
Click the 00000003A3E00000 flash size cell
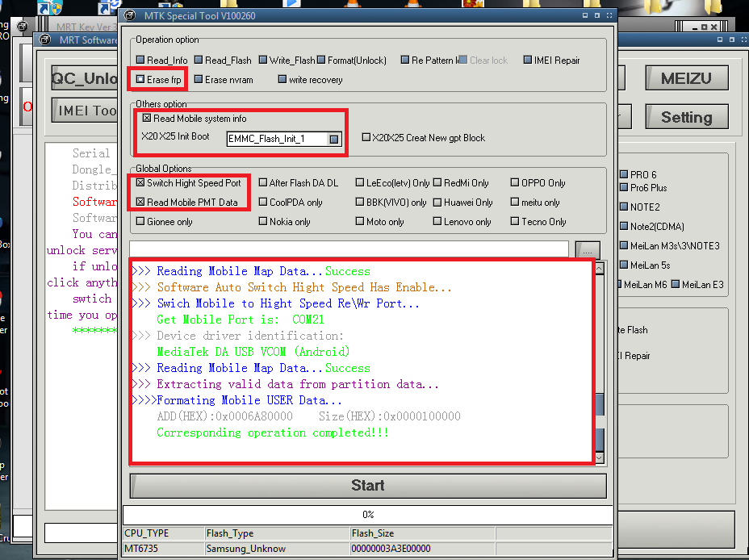(x=423, y=549)
